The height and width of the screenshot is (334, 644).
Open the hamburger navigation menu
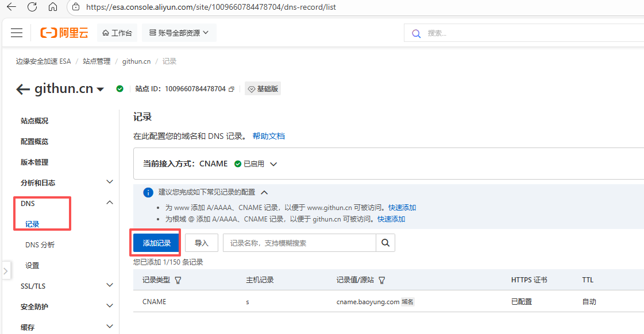point(17,33)
